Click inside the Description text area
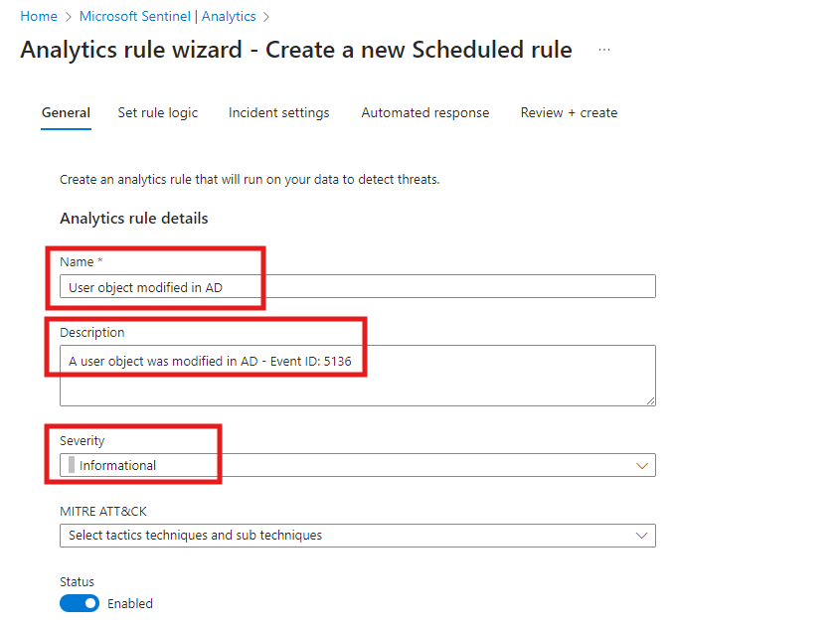This screenshot has width=840, height=628. coord(358,376)
